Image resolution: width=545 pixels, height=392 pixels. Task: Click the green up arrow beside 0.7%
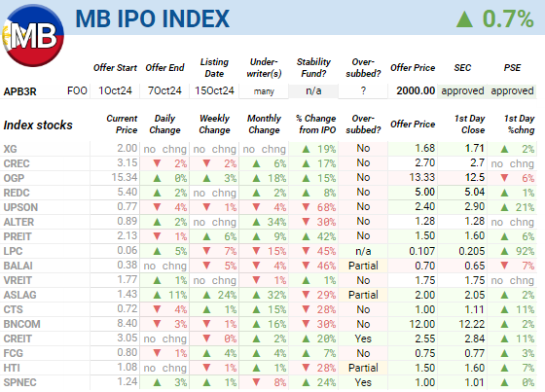[x=464, y=19]
